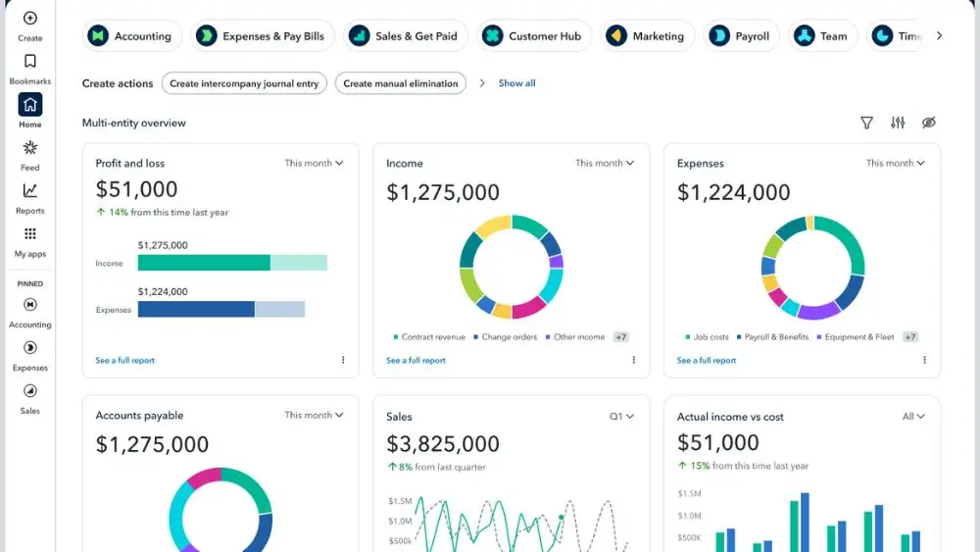Open pinned Accounting sidebar icon
The height and width of the screenshot is (552, 980).
pos(30,305)
